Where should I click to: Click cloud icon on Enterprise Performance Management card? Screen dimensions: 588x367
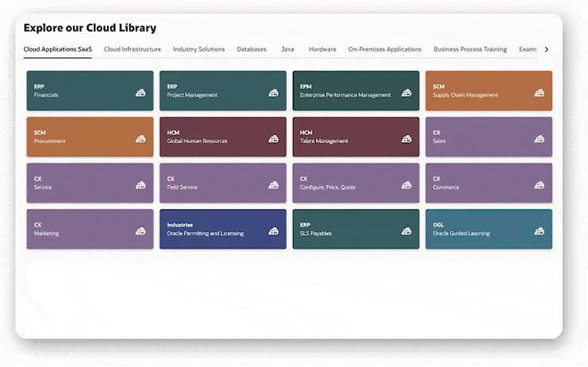tap(406, 93)
